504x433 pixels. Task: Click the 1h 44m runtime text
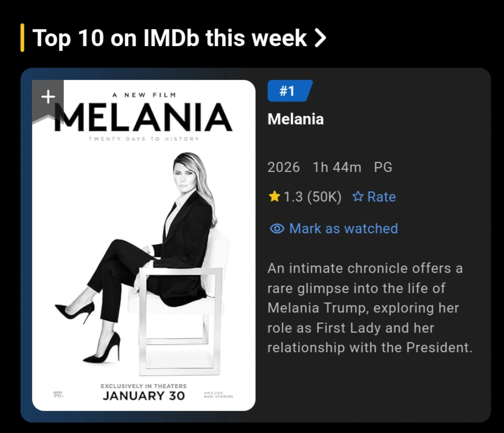338,167
